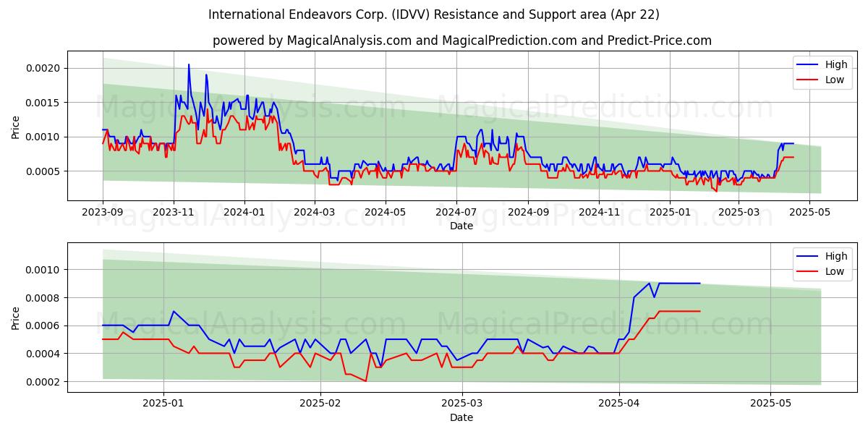Click the 'powered by MagicalAnalysis.com' subtitle
The width and height of the screenshot is (868, 434).
point(462,41)
